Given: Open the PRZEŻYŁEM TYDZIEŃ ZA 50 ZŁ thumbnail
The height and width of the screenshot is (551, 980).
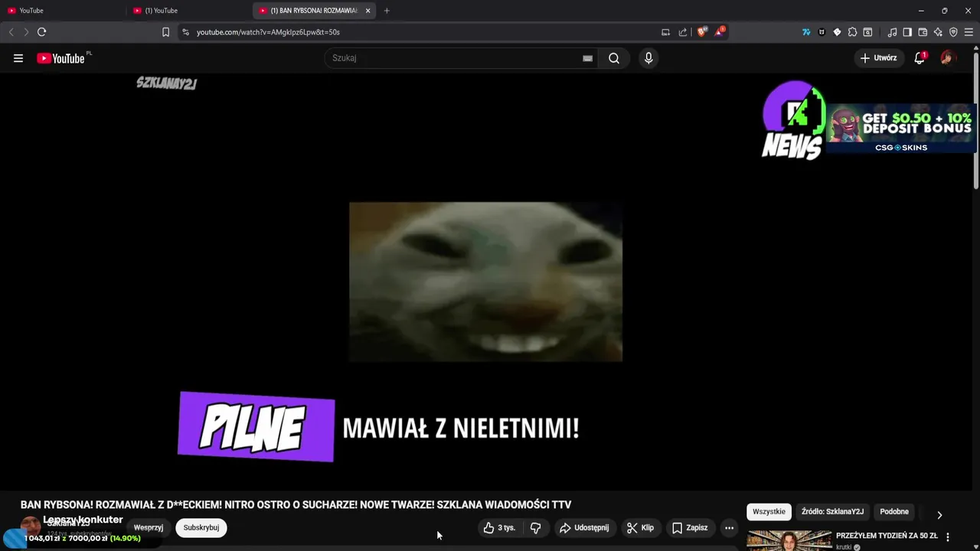Looking at the screenshot, I should coord(789,540).
